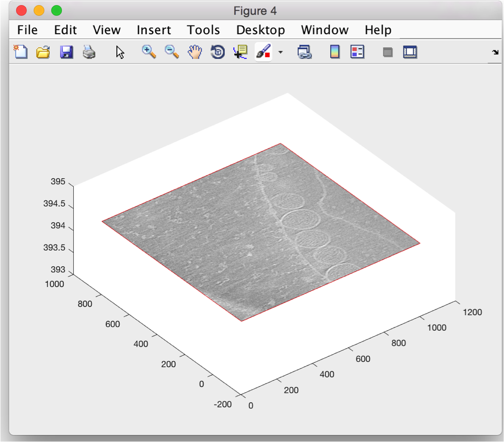Open the Insert menu
The width and height of the screenshot is (504, 442).
click(154, 30)
